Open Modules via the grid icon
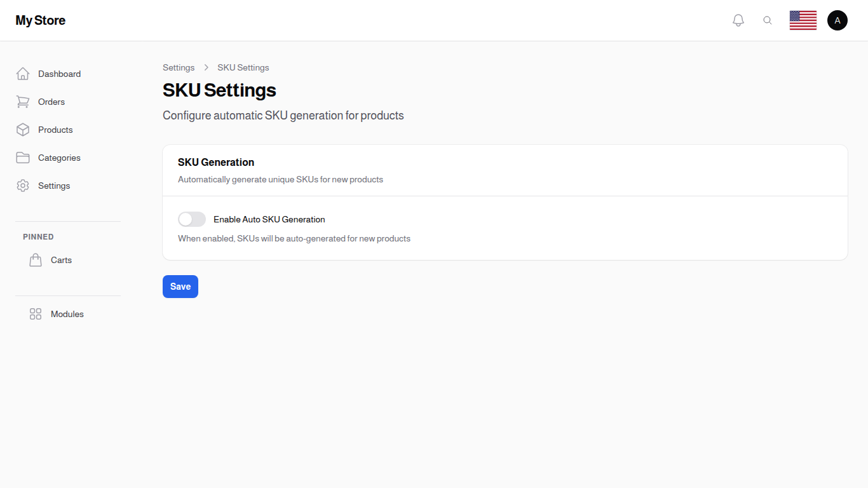The image size is (868, 488). (x=36, y=313)
